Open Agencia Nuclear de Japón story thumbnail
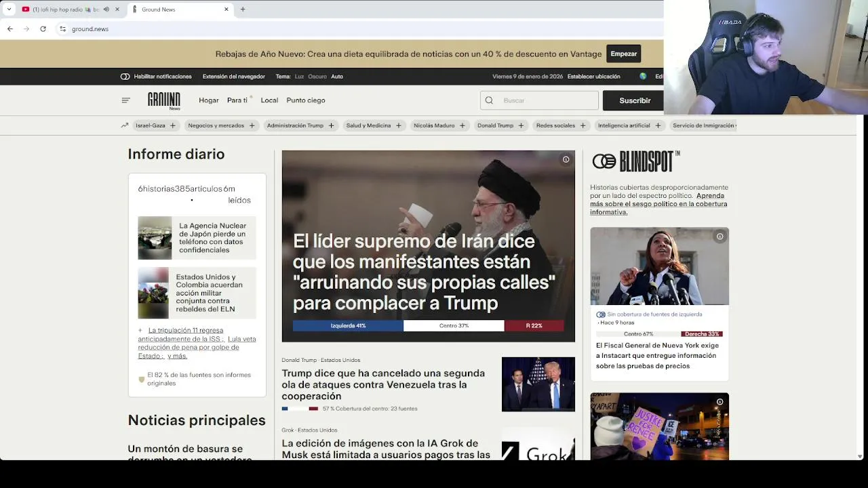Screen dimensions: 868x488 pos(155,238)
